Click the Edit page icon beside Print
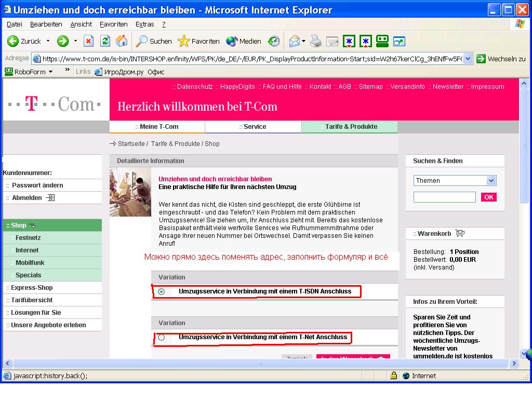532x415 pixels. click(332, 41)
